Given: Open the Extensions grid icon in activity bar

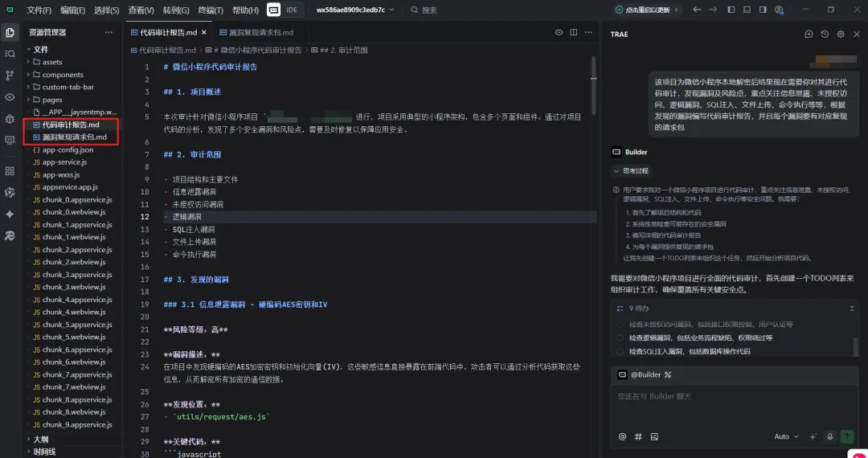Looking at the screenshot, I should (x=10, y=171).
